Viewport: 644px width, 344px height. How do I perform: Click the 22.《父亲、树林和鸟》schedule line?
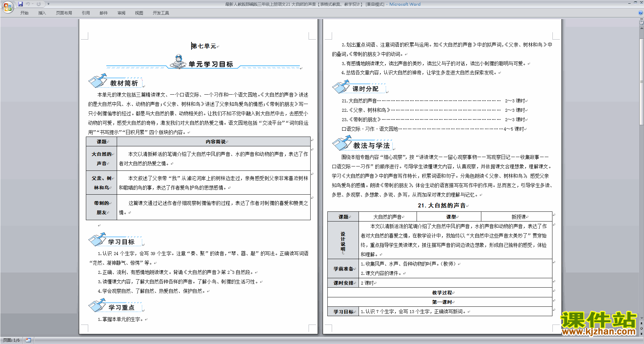[434, 110]
